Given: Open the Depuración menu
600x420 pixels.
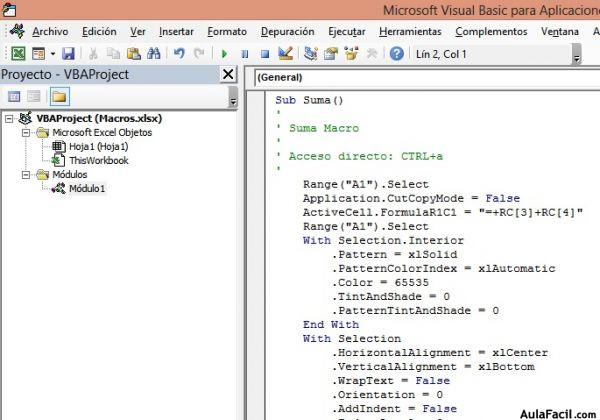Looking at the screenshot, I should tap(287, 32).
